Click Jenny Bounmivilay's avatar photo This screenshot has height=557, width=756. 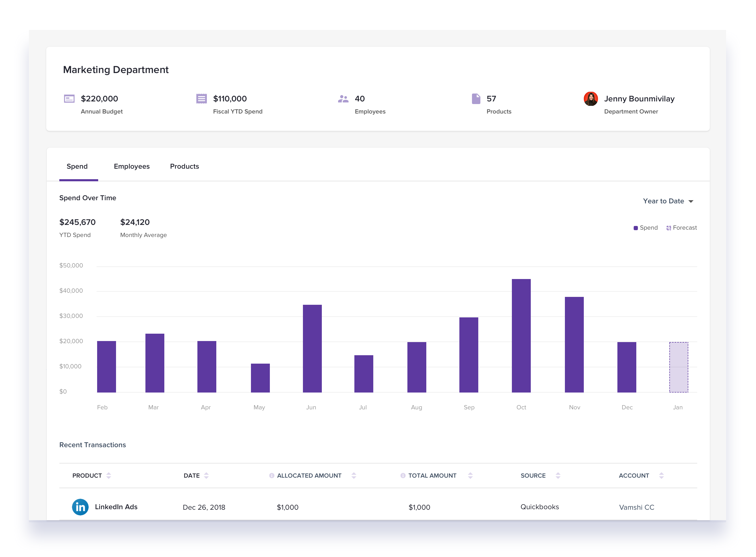[590, 99]
